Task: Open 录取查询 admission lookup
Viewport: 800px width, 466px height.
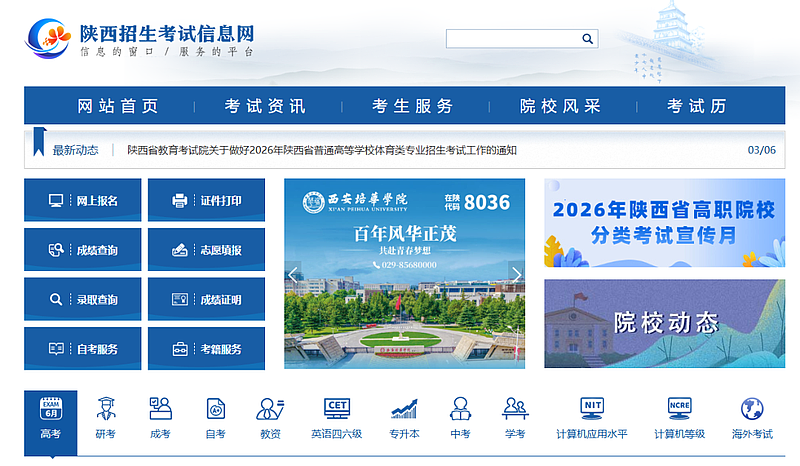Action: click(x=84, y=299)
